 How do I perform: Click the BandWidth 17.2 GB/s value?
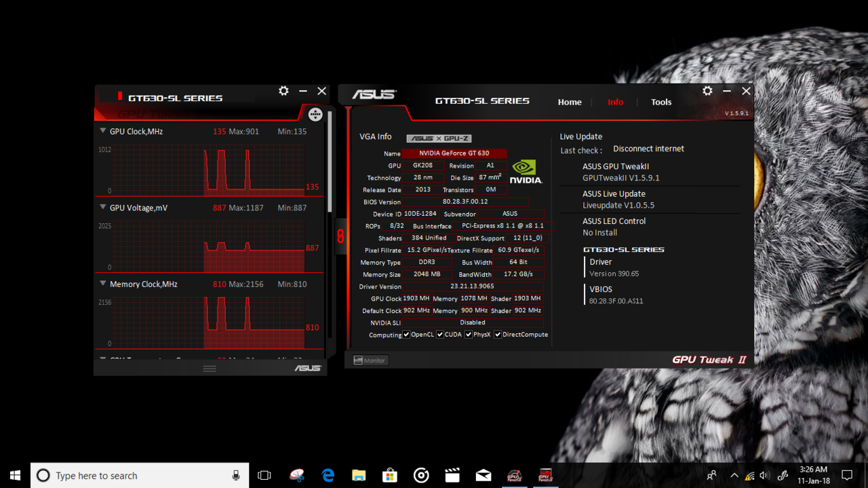pos(519,274)
